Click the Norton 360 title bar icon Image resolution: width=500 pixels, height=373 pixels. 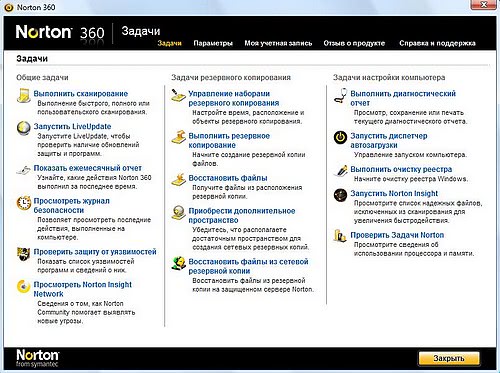[8, 7]
